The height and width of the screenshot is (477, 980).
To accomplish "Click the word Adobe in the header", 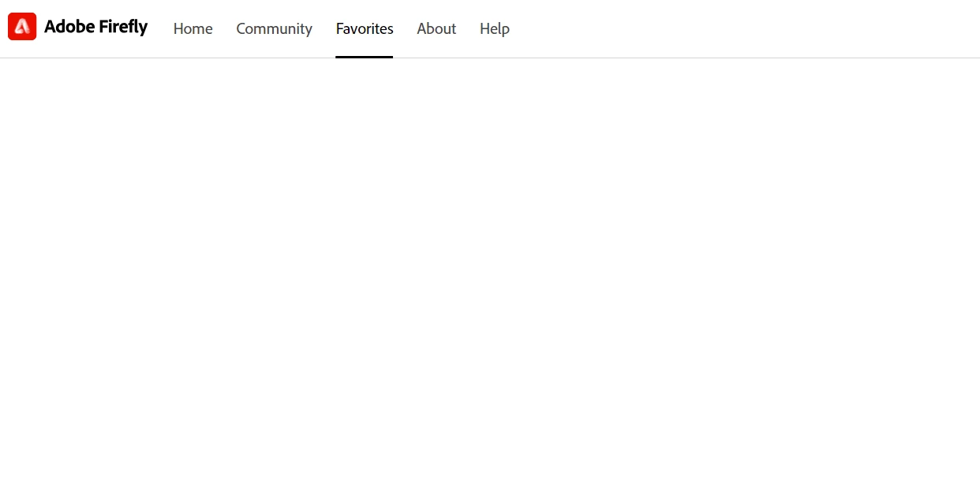I will click(x=69, y=27).
